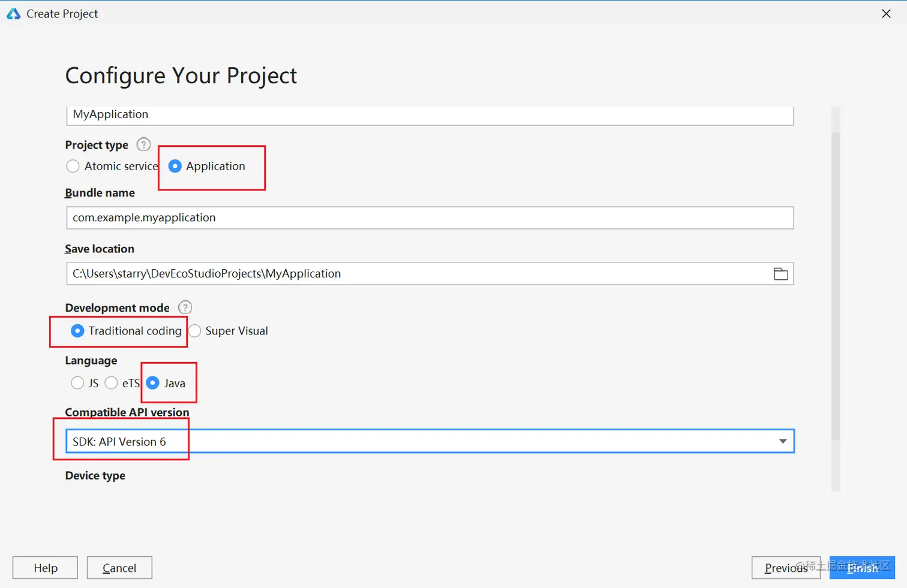Select Java as the language
Viewport: 907px width, 588px height.
coord(153,383)
